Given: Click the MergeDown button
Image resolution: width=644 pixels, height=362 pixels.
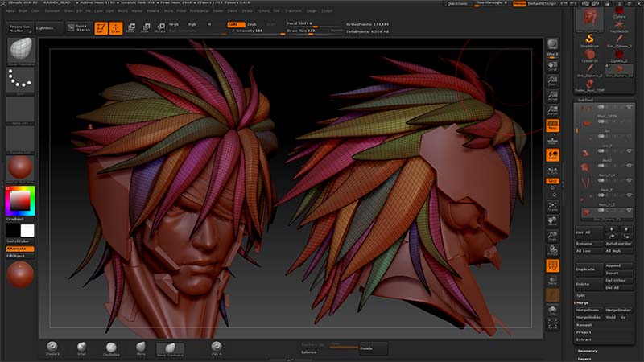Looking at the screenshot, I should [x=588, y=310].
